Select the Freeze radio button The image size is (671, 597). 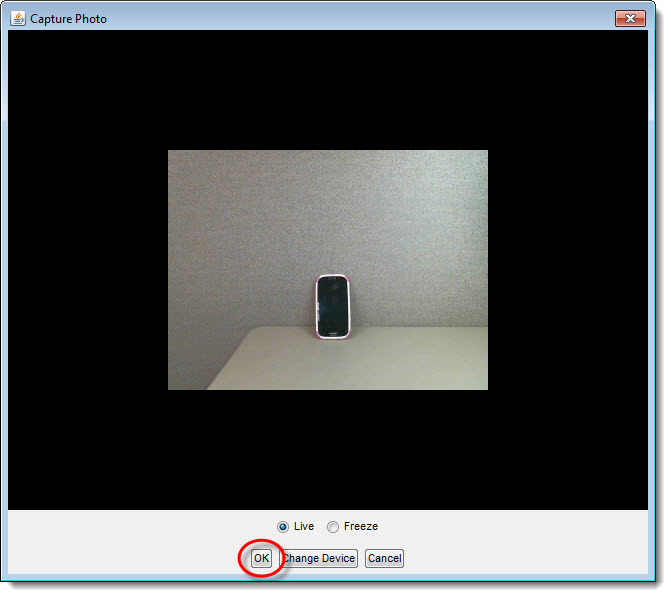(x=333, y=526)
